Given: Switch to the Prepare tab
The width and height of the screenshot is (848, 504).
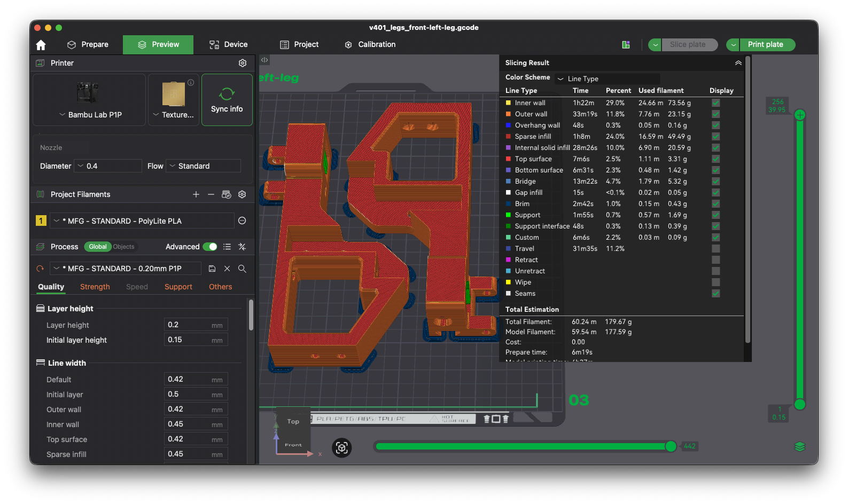Looking at the screenshot, I should point(88,45).
